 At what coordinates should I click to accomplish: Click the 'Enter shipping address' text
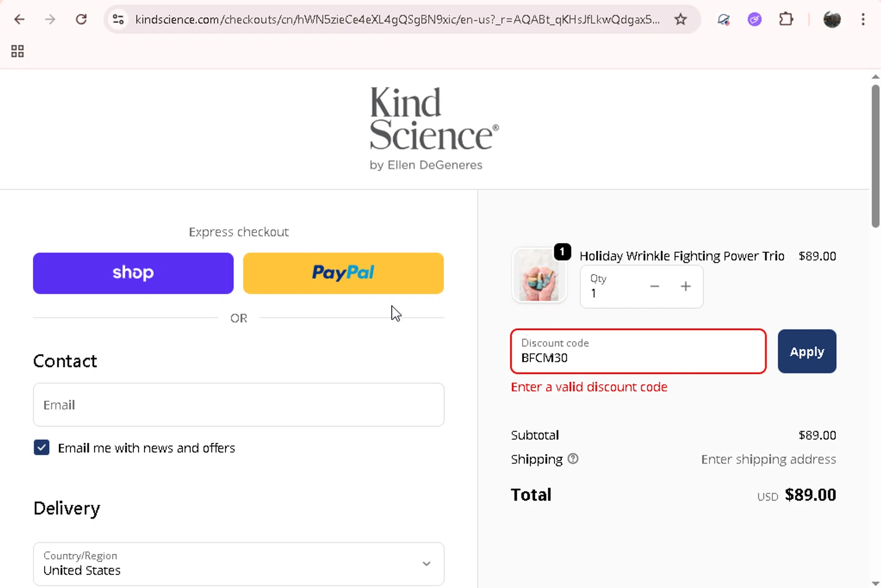(x=768, y=459)
